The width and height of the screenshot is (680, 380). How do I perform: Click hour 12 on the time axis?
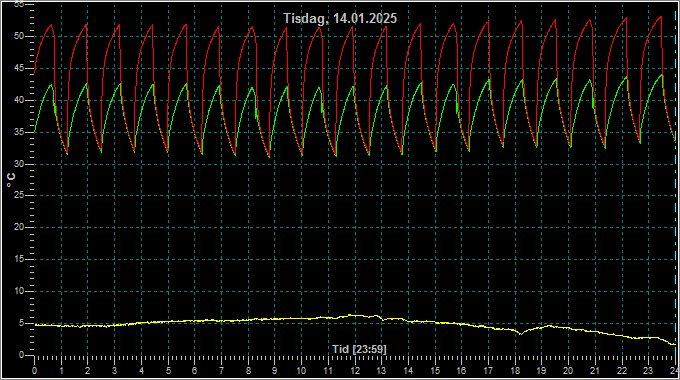355,371
